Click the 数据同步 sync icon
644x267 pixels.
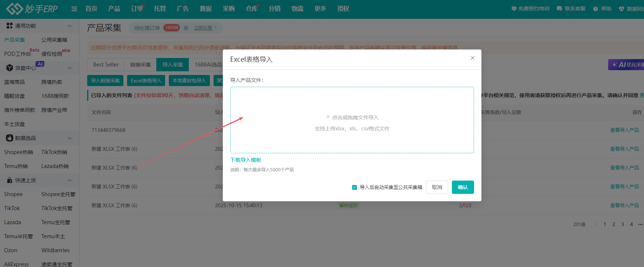(621, 9)
